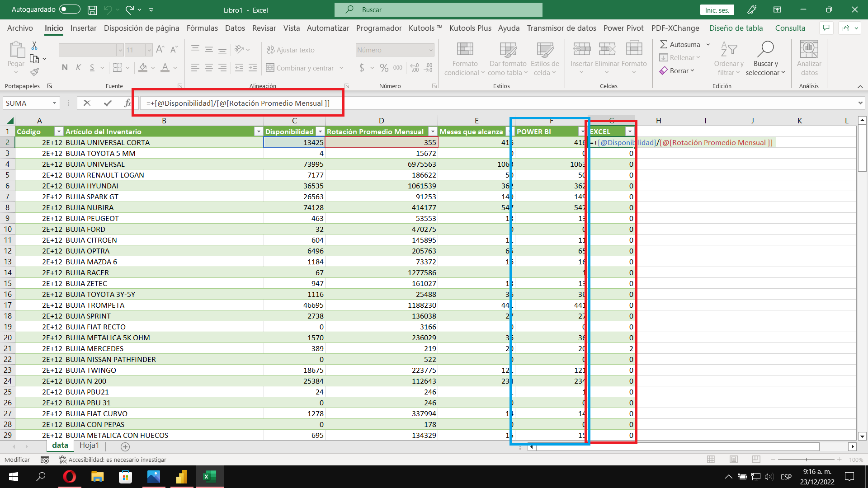Screen dimensions: 868x488
Task: Toggle the Autoguardado switch
Action: (69, 9)
